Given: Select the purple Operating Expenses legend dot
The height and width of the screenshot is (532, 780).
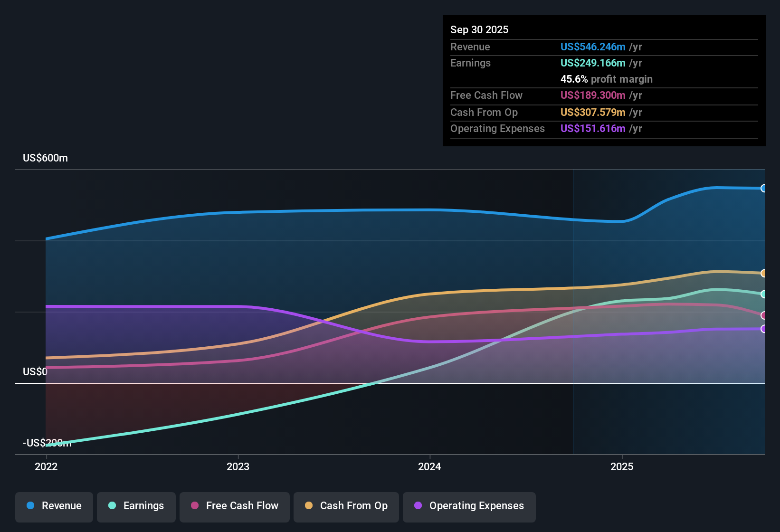Looking at the screenshot, I should [418, 506].
